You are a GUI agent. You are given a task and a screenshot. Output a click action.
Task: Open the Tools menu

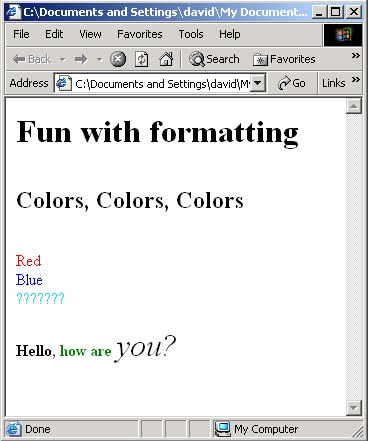tap(191, 34)
